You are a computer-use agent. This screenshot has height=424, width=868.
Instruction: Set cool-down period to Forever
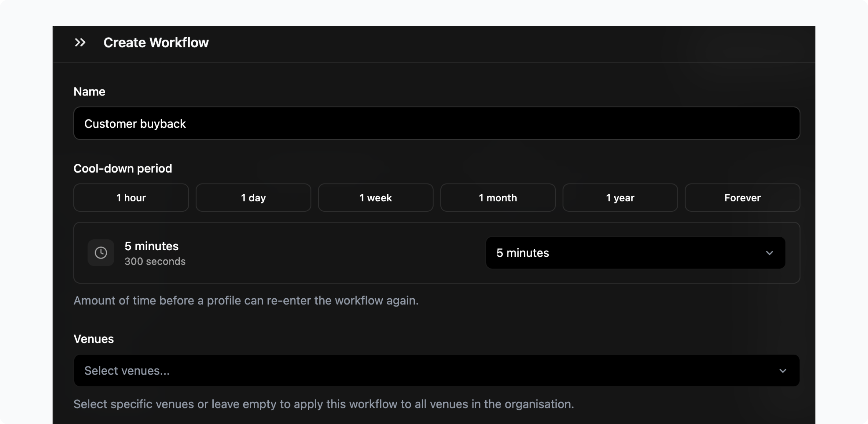[x=742, y=198]
